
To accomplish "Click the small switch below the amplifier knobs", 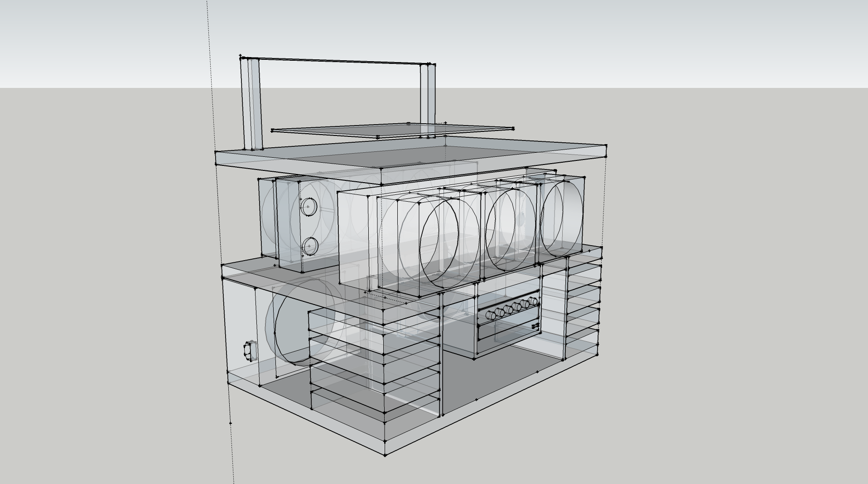I will tap(535, 326).
